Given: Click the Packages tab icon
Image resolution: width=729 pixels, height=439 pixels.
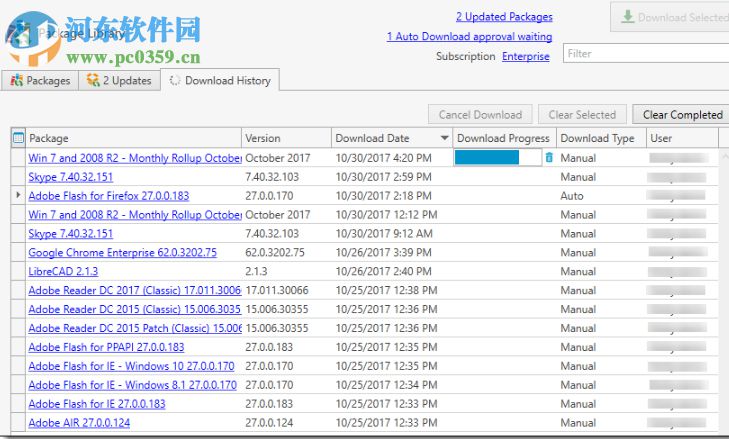Looking at the screenshot, I should 17,80.
